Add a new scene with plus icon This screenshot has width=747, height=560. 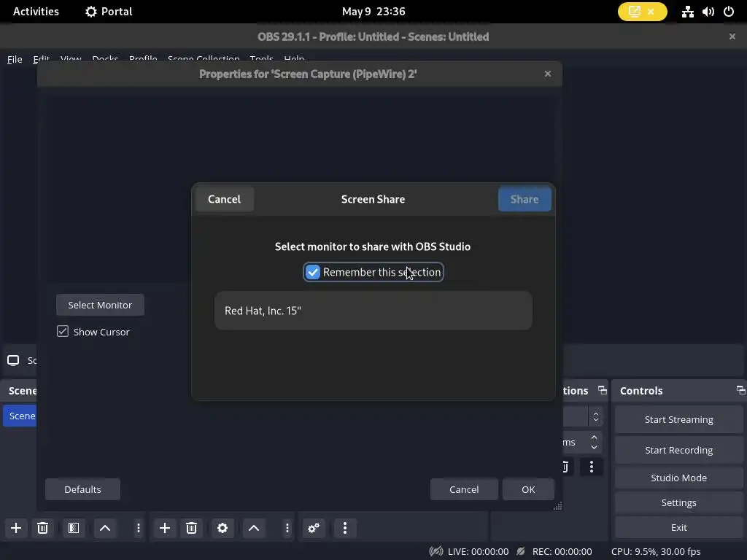16,528
